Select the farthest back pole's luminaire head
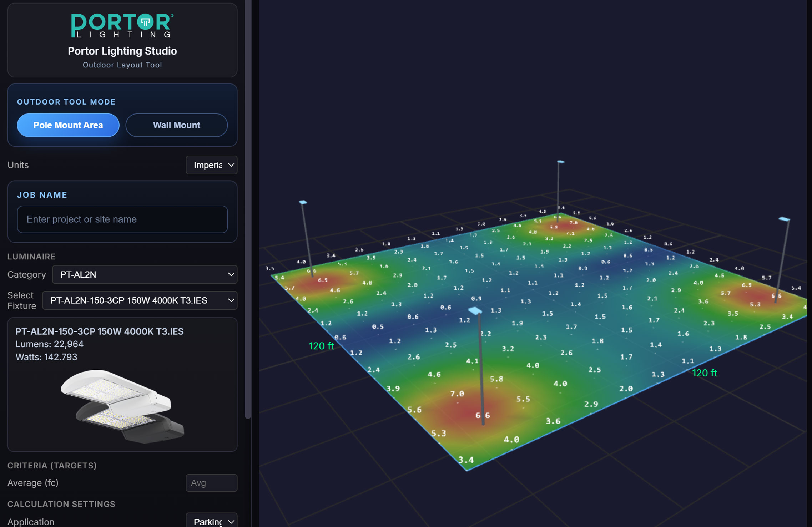This screenshot has width=812, height=527. coord(561,162)
